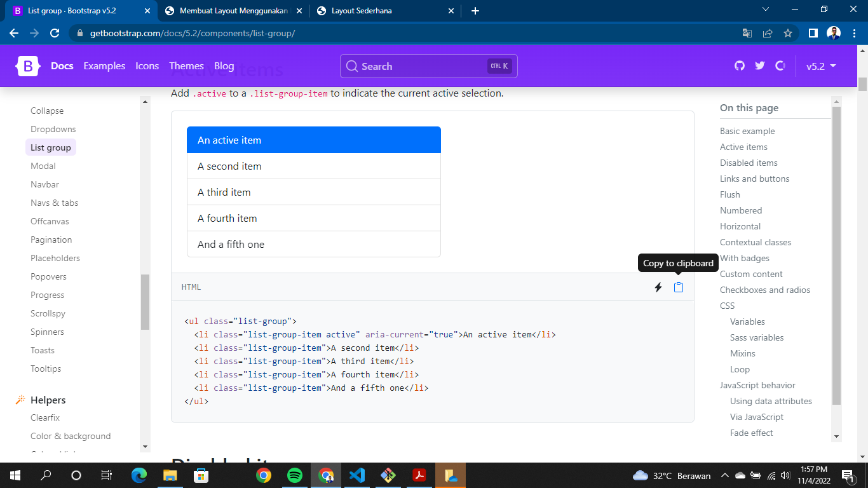Open the Open Collective icon link

tap(780, 66)
